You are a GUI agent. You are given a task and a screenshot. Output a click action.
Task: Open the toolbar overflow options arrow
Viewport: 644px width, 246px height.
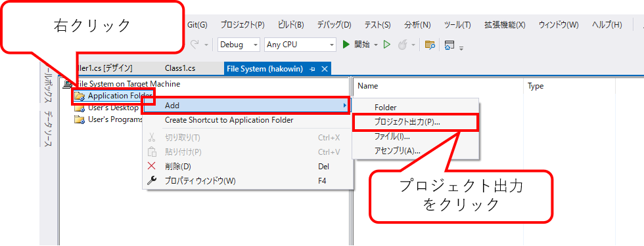point(461,49)
